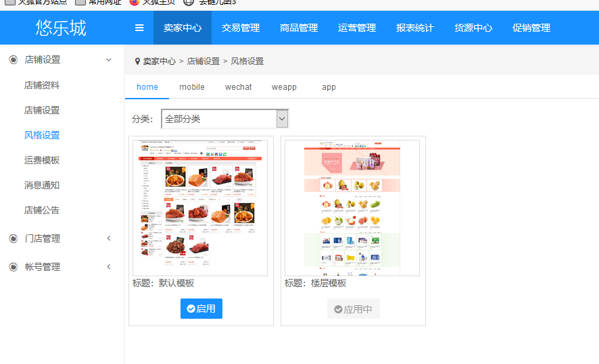
Task: Open 运费模板 in the sidebar
Action: [42, 160]
